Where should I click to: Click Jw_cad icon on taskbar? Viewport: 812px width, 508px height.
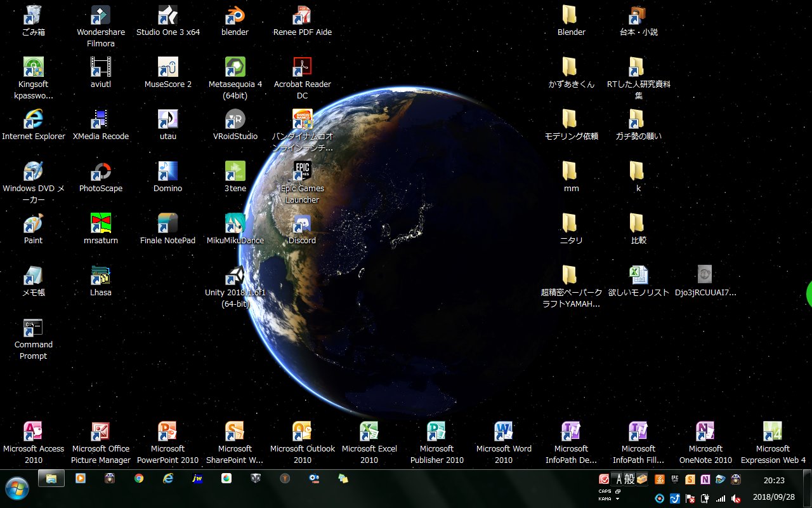(x=197, y=479)
